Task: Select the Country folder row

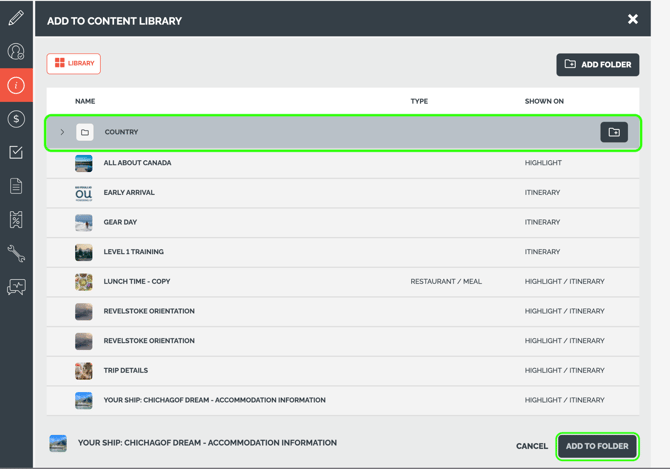Action: click(343, 132)
